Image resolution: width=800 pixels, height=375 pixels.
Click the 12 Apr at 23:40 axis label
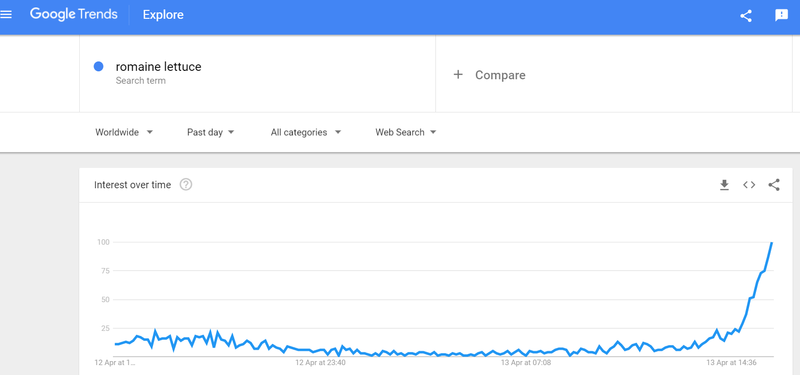(320, 363)
